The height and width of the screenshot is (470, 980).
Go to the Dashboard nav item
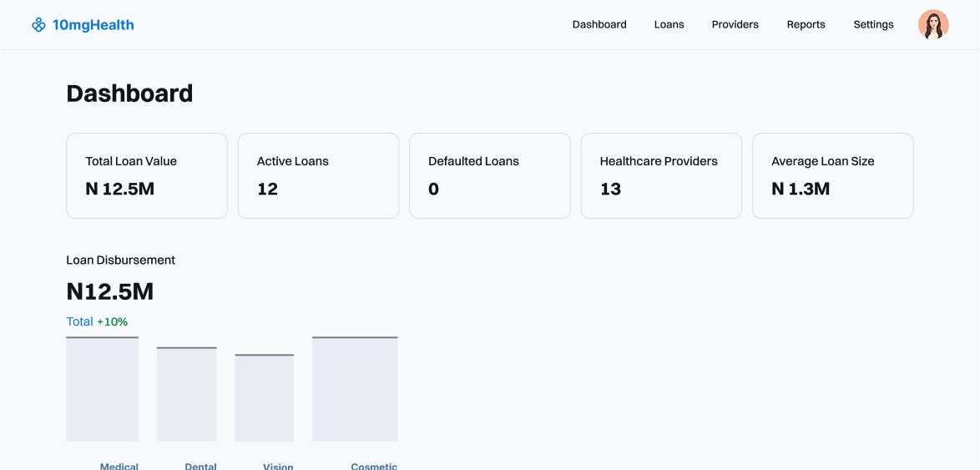pyautogui.click(x=599, y=24)
